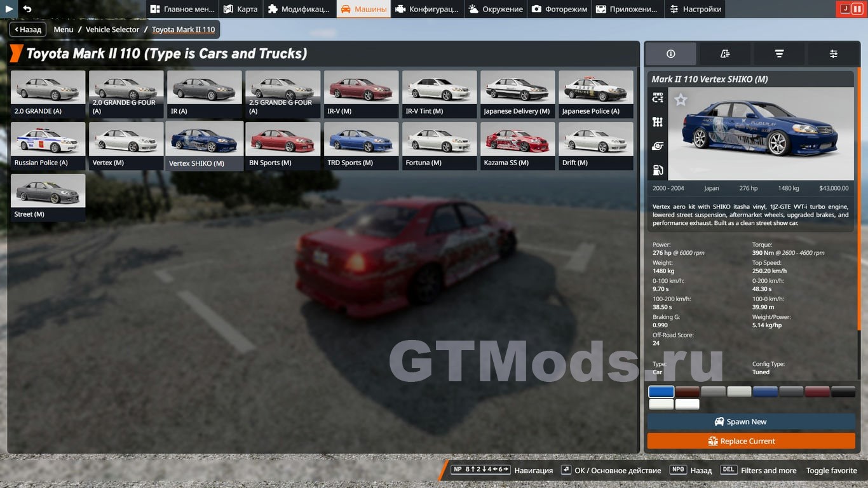The height and width of the screenshot is (488, 868).
Task: Open the sliders options icon tab
Action: pos(833,54)
